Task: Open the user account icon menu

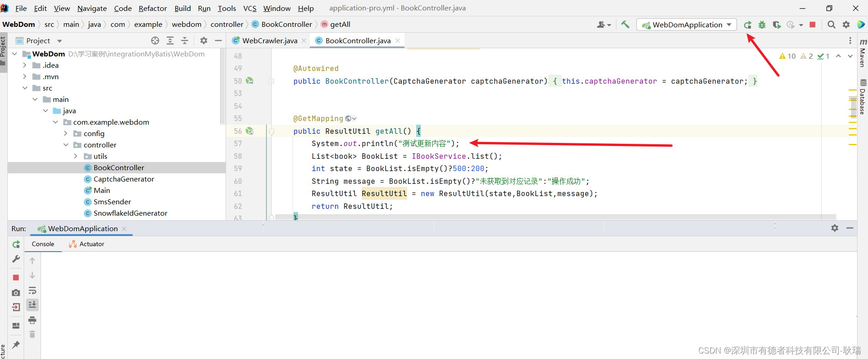Action: [x=604, y=25]
